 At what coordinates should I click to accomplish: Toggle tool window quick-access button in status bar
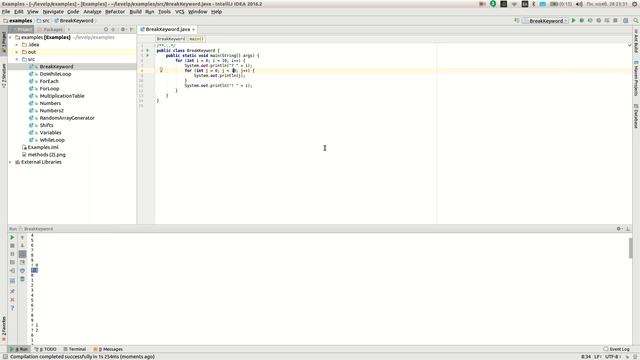coord(5,357)
